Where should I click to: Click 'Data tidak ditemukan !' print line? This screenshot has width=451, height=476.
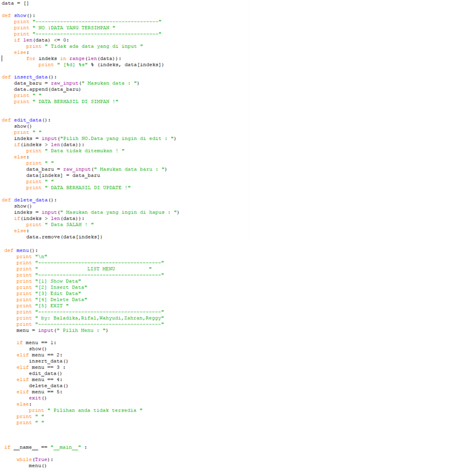click(75, 151)
